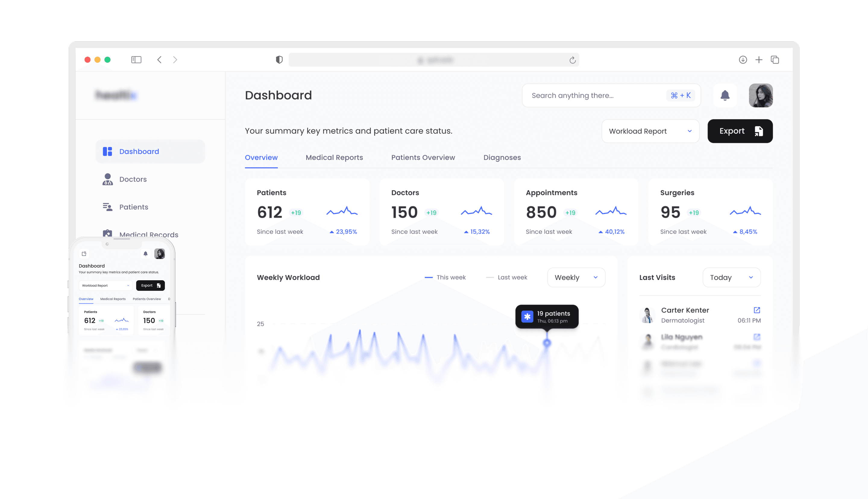The image size is (868, 499).
Task: Click the Carter Kenter name
Action: pyautogui.click(x=685, y=310)
